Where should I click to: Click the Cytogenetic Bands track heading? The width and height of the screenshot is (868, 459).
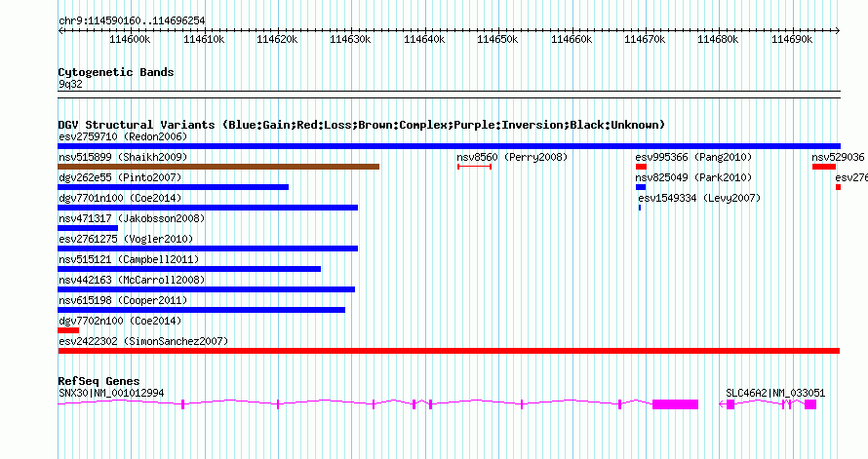(x=116, y=72)
